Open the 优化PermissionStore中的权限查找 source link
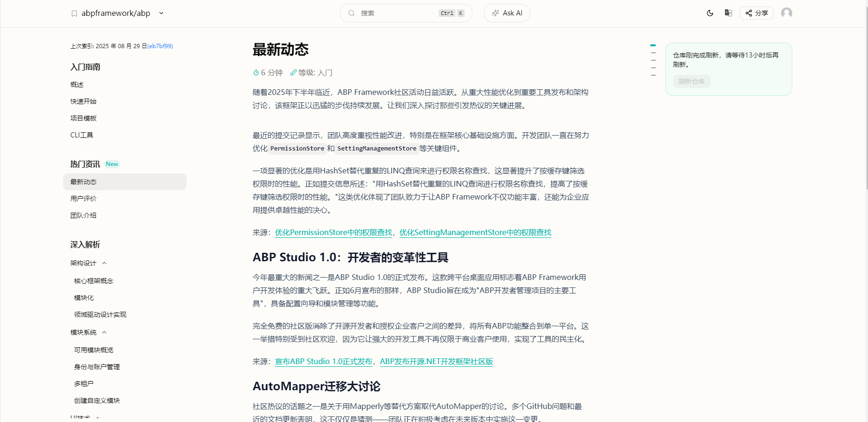This screenshot has width=868, height=422. click(x=334, y=232)
